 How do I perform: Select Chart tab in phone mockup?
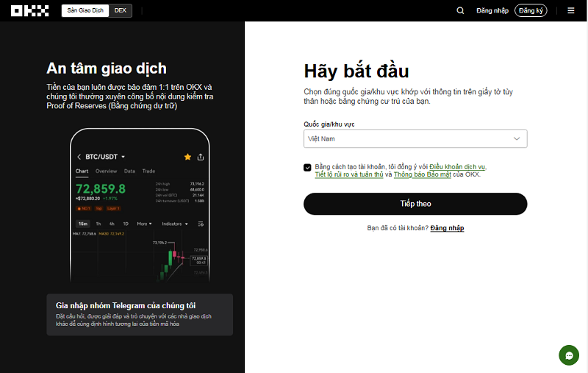click(82, 171)
